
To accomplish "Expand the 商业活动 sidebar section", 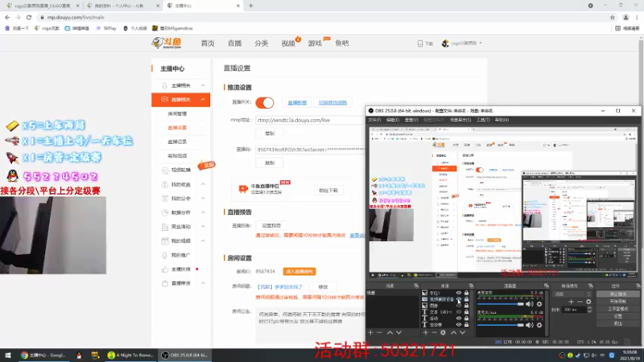I will tap(203, 227).
